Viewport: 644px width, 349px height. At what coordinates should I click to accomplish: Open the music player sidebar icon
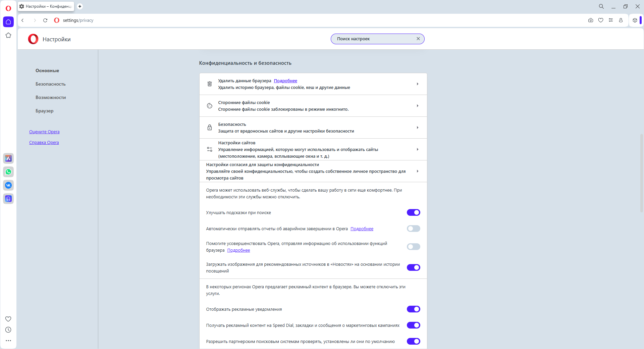click(8, 199)
